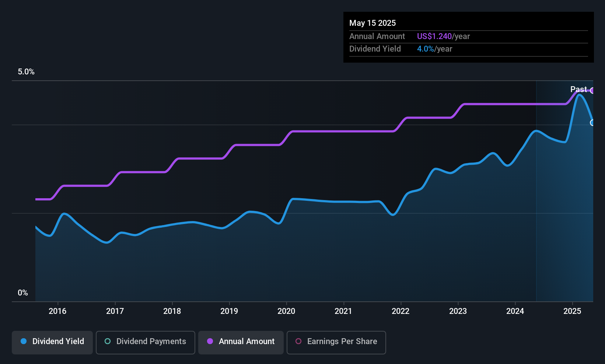Select the blue Dividend Yield endpoint marker
This screenshot has height=364, width=605.
592,123
